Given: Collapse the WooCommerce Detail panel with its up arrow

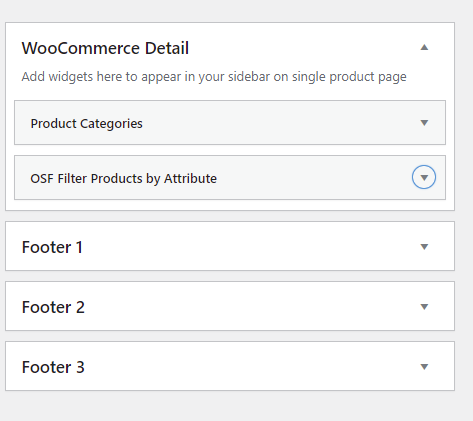Looking at the screenshot, I should [424, 47].
